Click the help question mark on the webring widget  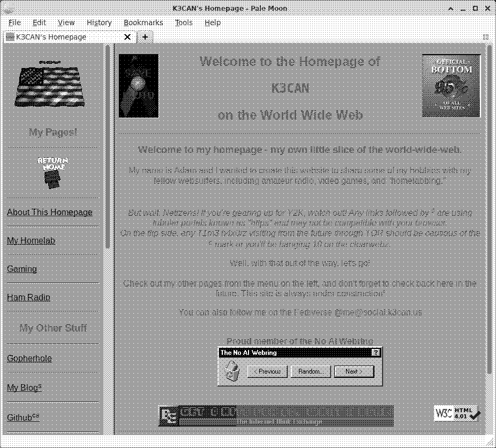click(376, 353)
